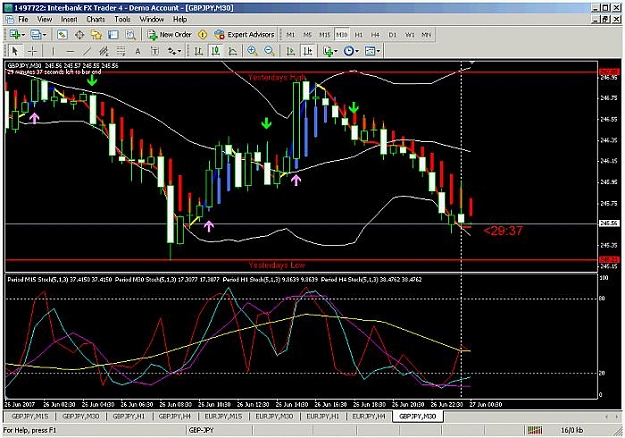The width and height of the screenshot is (625, 438).
Task: Open the Tools menu
Action: point(122,19)
